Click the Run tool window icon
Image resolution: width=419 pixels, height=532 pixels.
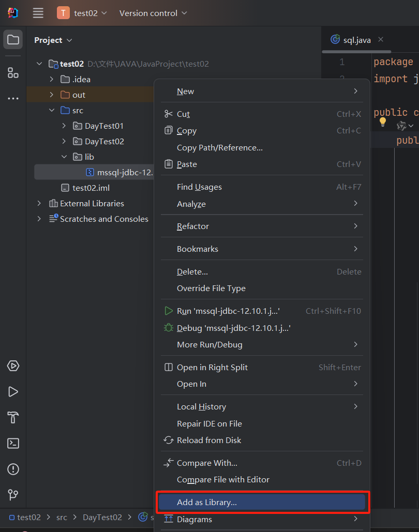(x=12, y=391)
